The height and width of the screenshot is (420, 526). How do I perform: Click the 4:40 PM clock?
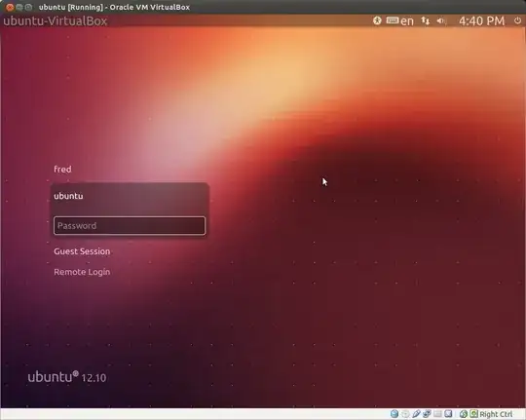click(481, 21)
